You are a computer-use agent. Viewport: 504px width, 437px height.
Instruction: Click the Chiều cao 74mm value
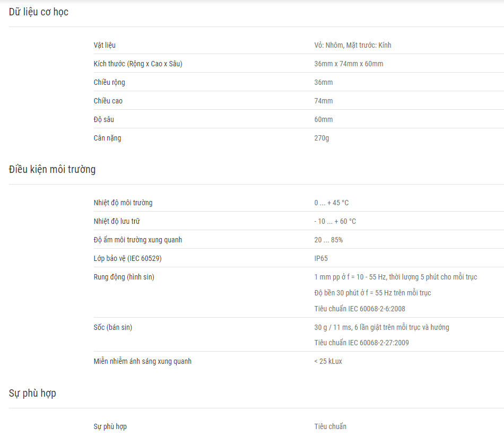click(324, 101)
